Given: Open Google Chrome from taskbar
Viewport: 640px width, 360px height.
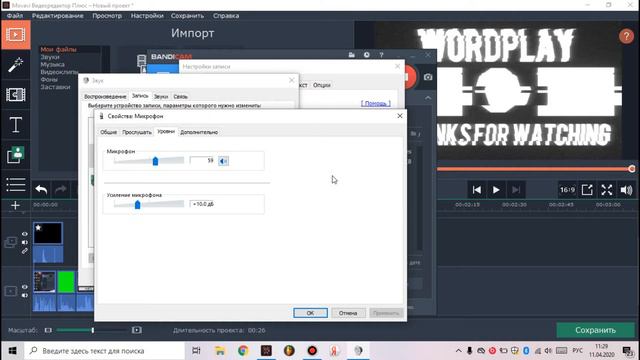Looking at the screenshot, I should click(243, 351).
